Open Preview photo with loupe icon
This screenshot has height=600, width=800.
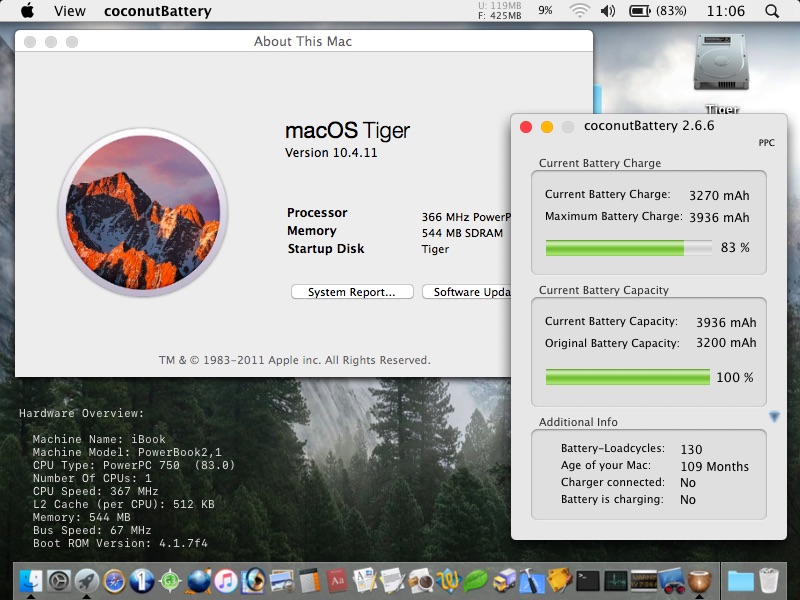pyautogui.click(x=282, y=581)
